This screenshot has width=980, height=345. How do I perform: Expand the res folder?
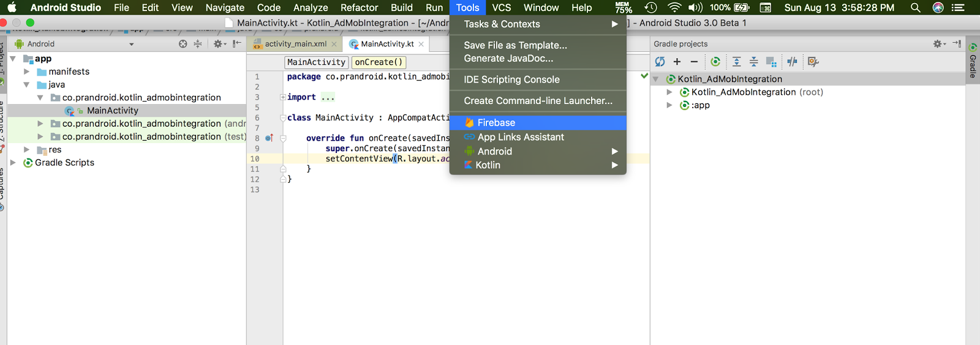[x=26, y=149]
